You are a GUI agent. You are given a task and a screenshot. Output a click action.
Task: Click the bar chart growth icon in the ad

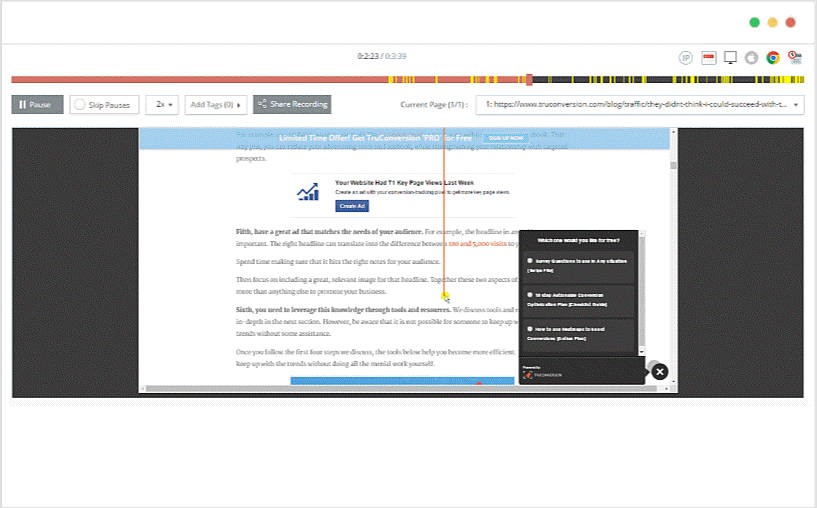click(311, 192)
